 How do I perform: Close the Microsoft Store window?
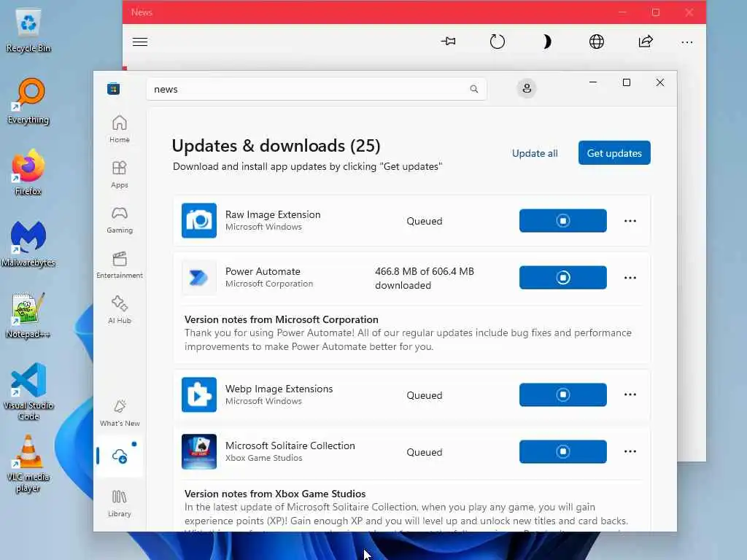659,82
